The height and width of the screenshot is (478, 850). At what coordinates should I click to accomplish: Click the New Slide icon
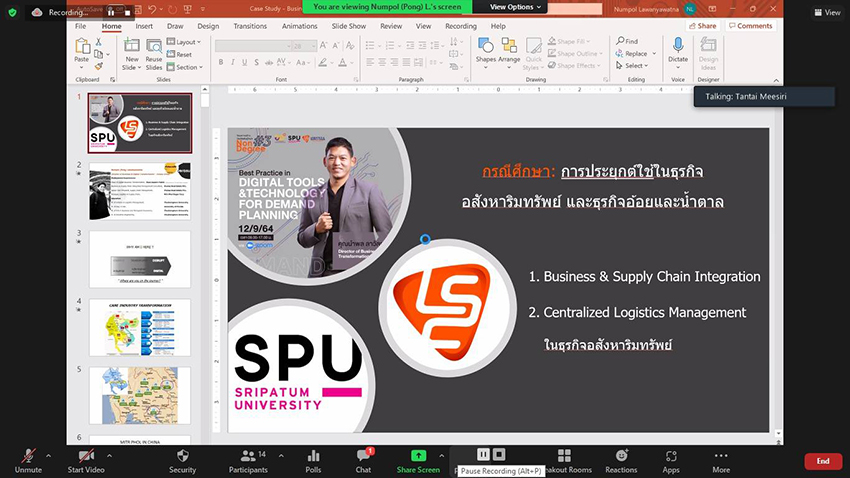click(132, 46)
